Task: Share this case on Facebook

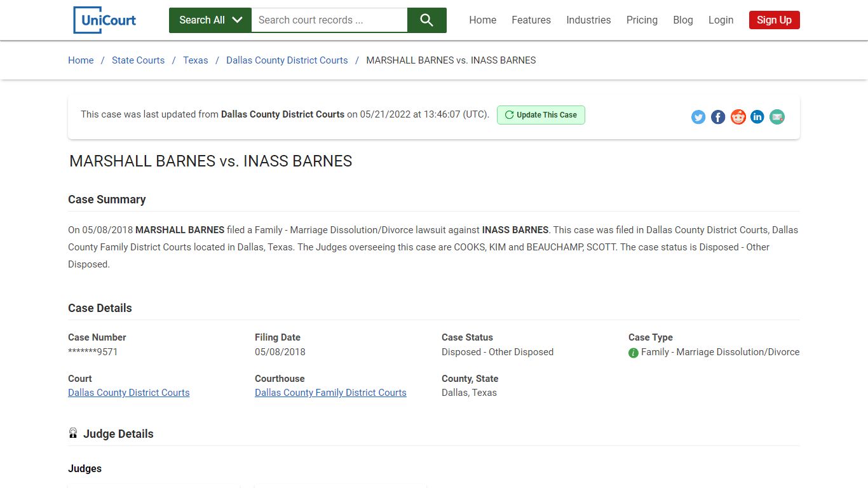Action: pyautogui.click(x=718, y=117)
